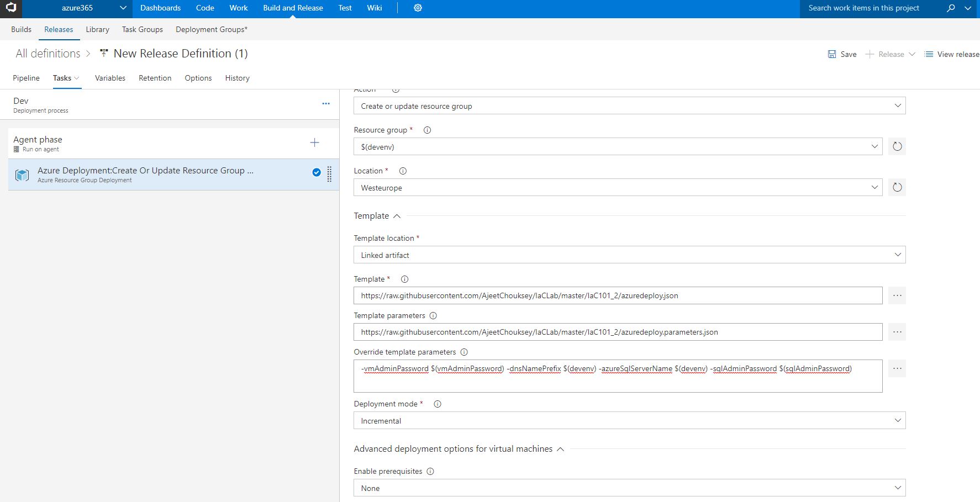Show info for Enable prerequisites
The height and width of the screenshot is (502, 980).
coord(430,472)
